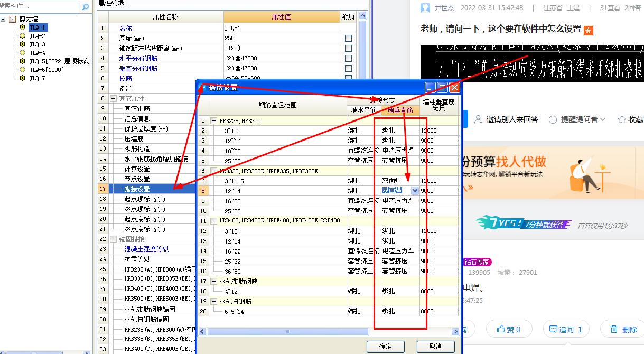Click the gear icon next to JLQ-2
Viewport: 644px width, 354px height.
pos(23,36)
